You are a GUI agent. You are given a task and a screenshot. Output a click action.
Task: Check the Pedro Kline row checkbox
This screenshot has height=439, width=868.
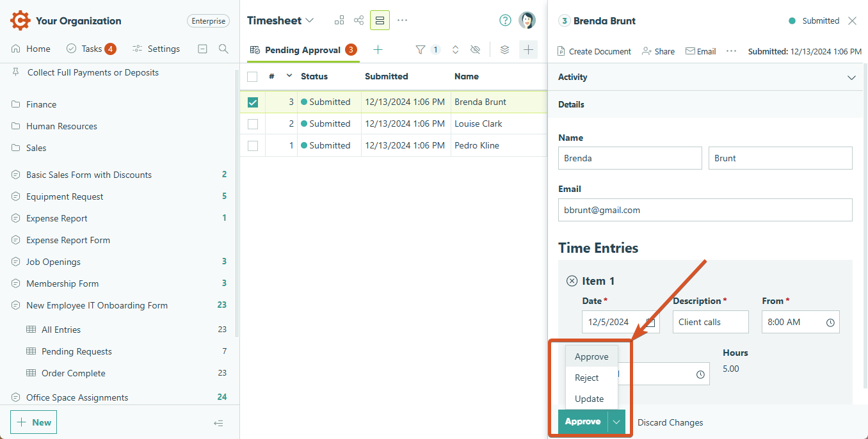pyautogui.click(x=253, y=146)
